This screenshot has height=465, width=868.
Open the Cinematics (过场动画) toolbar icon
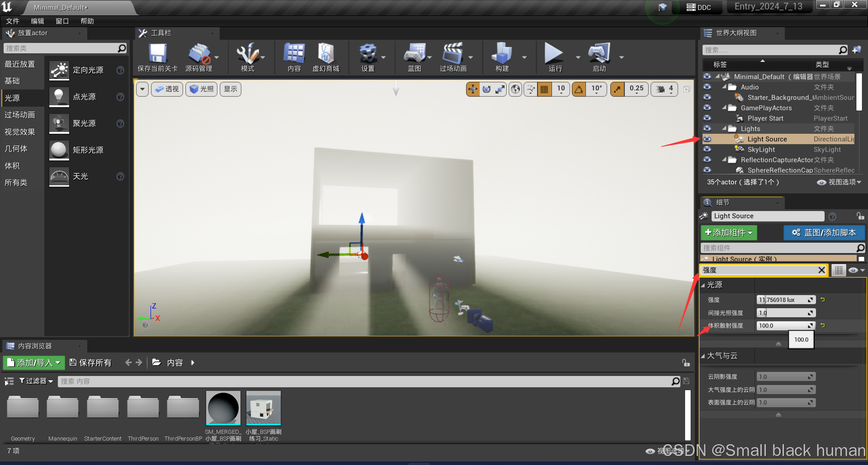pyautogui.click(x=453, y=55)
